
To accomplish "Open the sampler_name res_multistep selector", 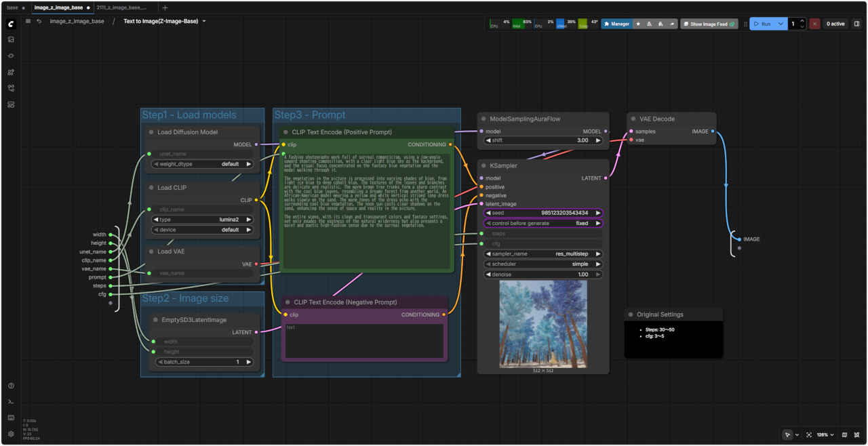I will 542,254.
